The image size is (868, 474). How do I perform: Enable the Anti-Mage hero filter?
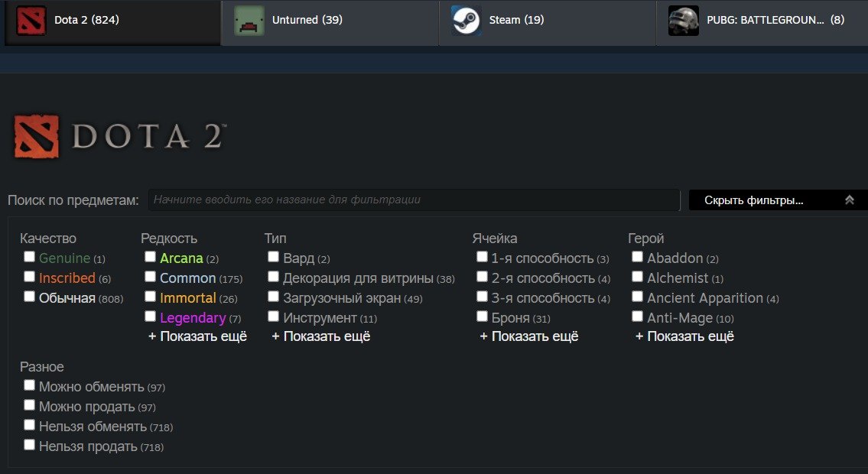click(637, 317)
